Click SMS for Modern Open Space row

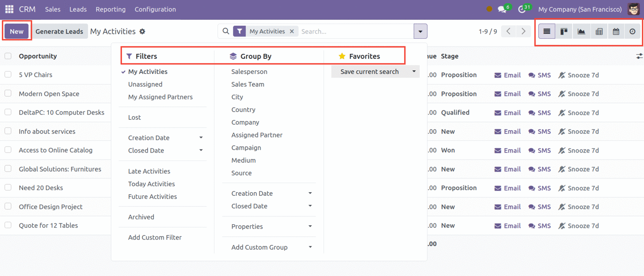pyautogui.click(x=540, y=94)
